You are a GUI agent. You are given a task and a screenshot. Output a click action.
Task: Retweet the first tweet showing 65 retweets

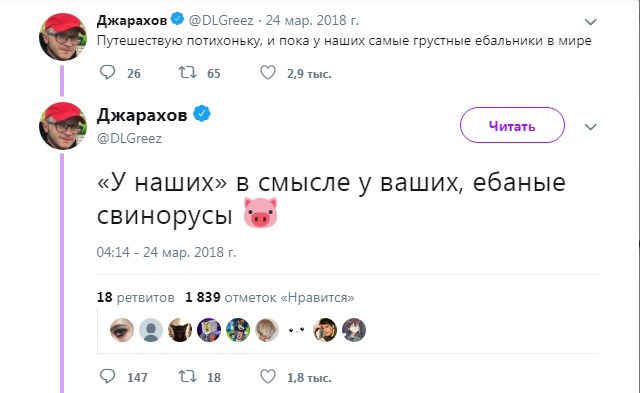click(188, 73)
